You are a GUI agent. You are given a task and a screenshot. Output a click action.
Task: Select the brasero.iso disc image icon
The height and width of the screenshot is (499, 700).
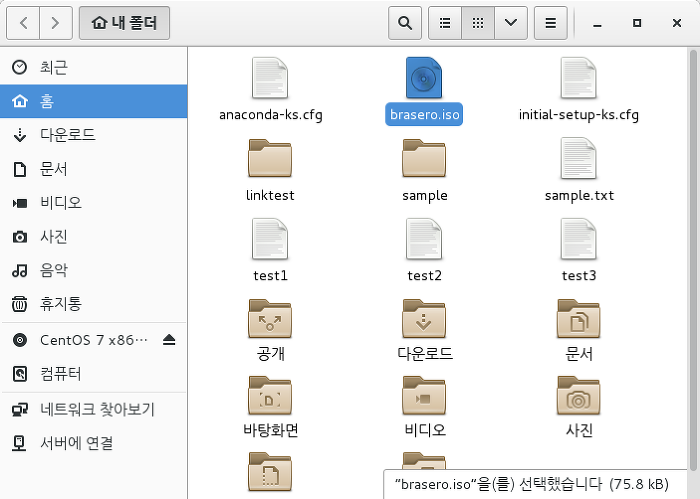click(x=424, y=78)
